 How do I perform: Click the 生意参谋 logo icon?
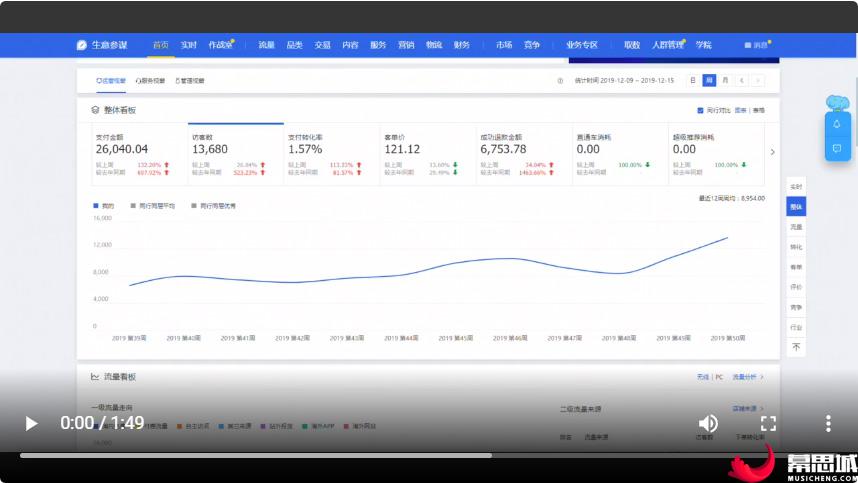[82, 45]
